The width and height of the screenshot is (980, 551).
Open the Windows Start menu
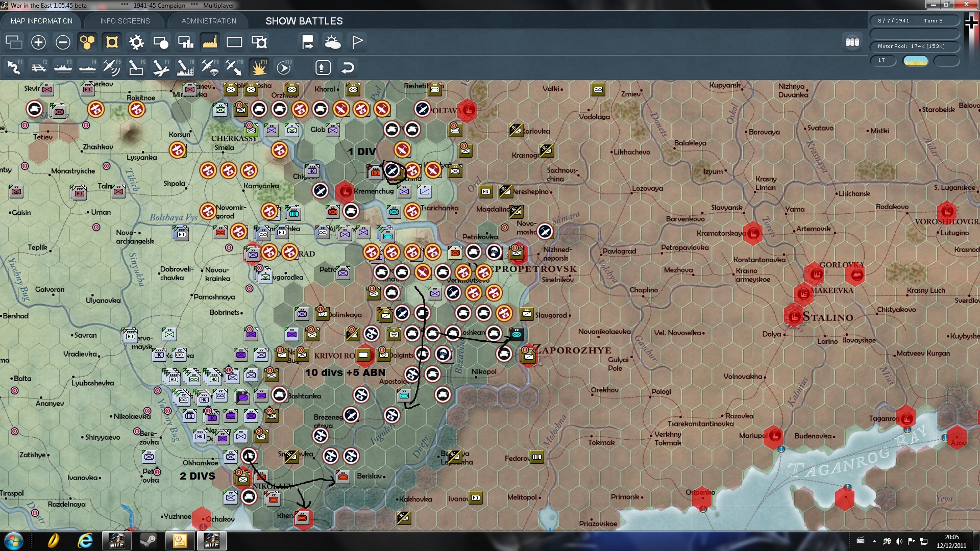(13, 540)
